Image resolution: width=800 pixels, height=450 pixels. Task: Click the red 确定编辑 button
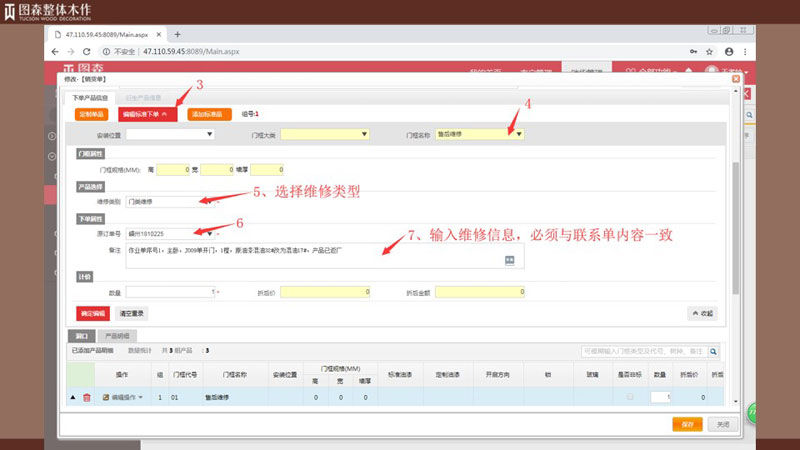tap(91, 313)
